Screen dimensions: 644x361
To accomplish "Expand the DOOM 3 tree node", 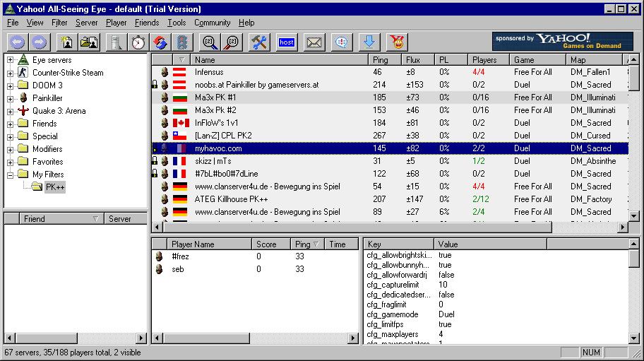I will [11, 86].
